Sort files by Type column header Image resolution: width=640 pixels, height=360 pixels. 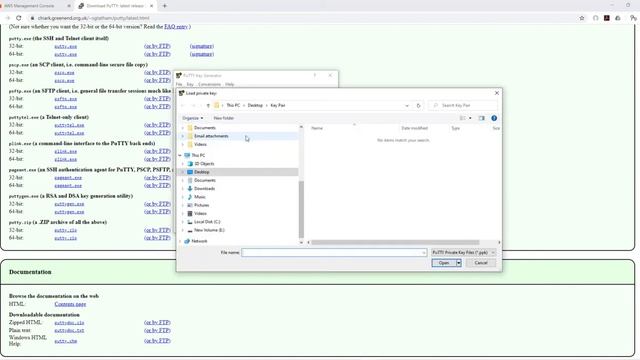tap(456, 128)
